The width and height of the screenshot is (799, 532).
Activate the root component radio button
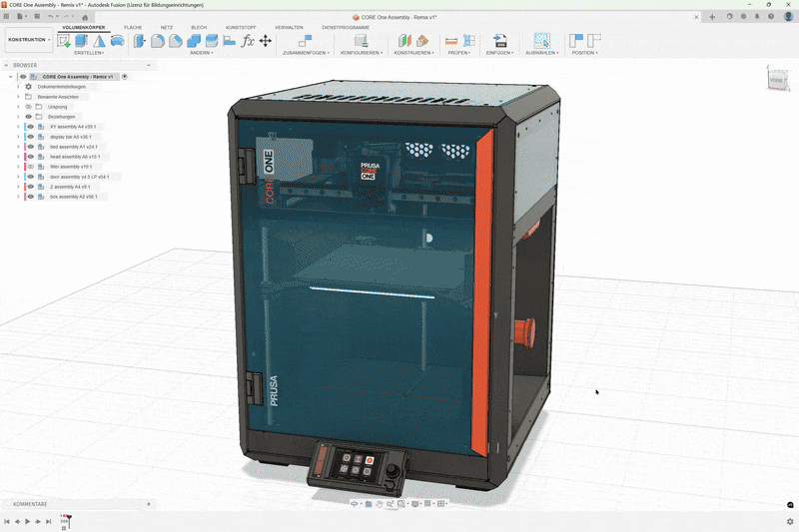tap(124, 77)
